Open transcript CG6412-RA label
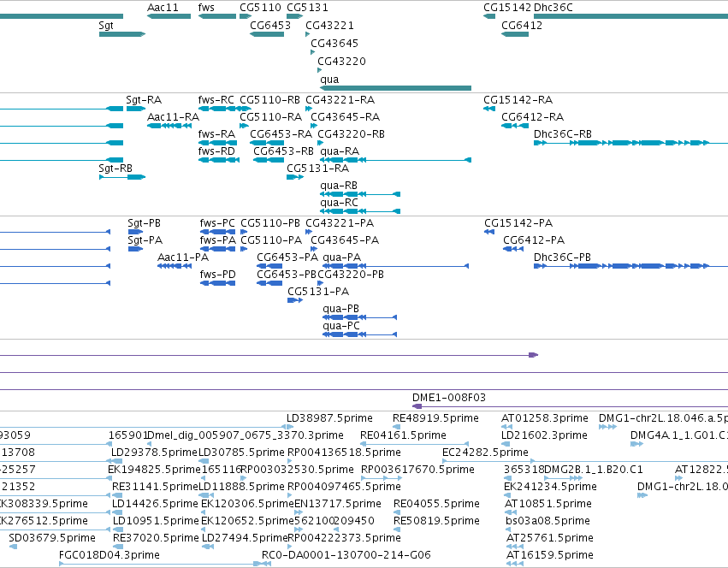728x568 pixels. coord(533,117)
